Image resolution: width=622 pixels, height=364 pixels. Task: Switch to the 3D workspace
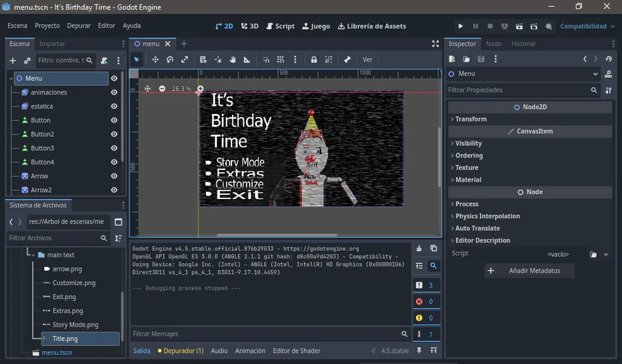click(x=249, y=26)
